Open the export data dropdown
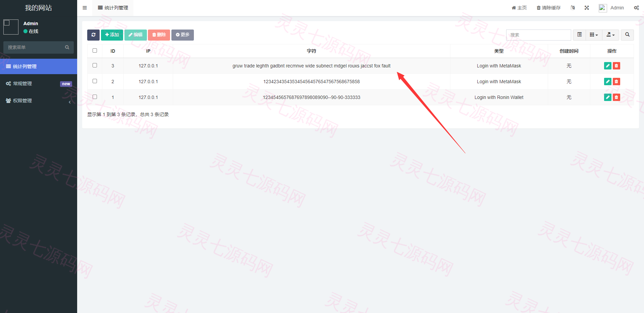This screenshot has height=313, width=644. (610, 35)
